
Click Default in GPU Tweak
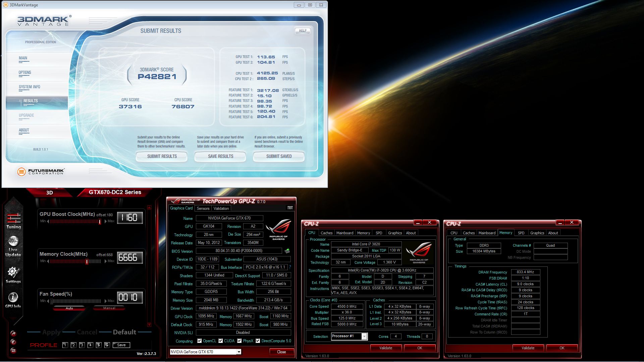pyautogui.click(x=124, y=332)
